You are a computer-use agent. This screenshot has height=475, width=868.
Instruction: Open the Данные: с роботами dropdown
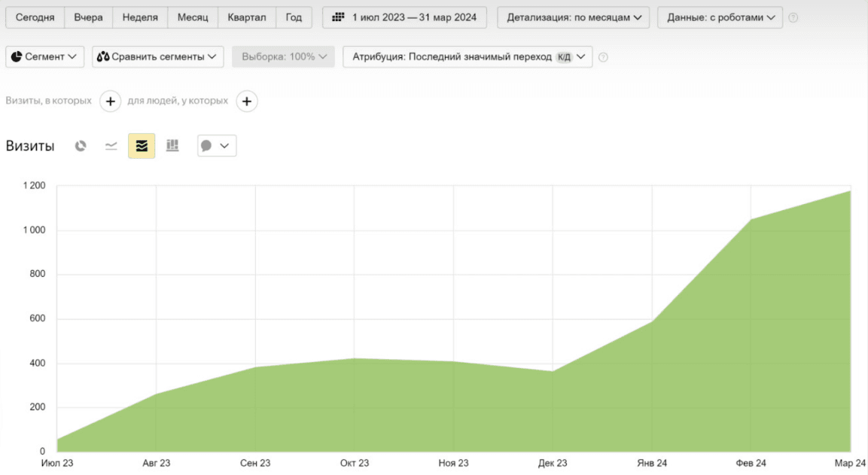point(720,18)
